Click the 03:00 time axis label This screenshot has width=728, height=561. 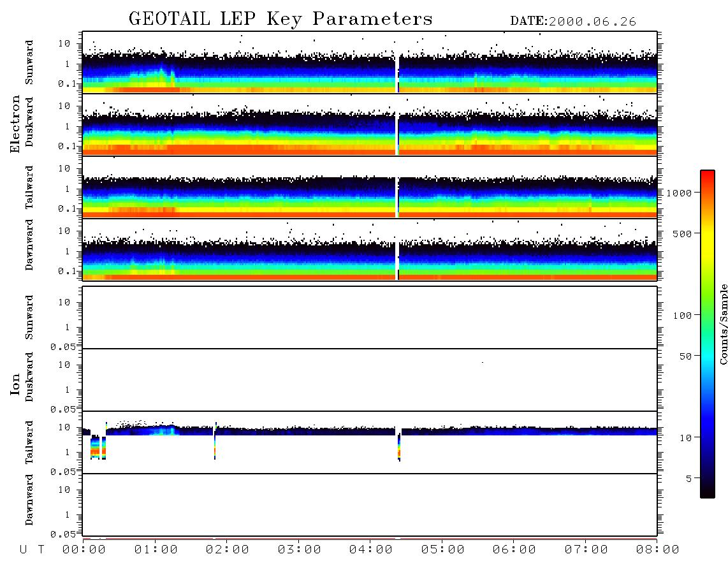pos(300,550)
